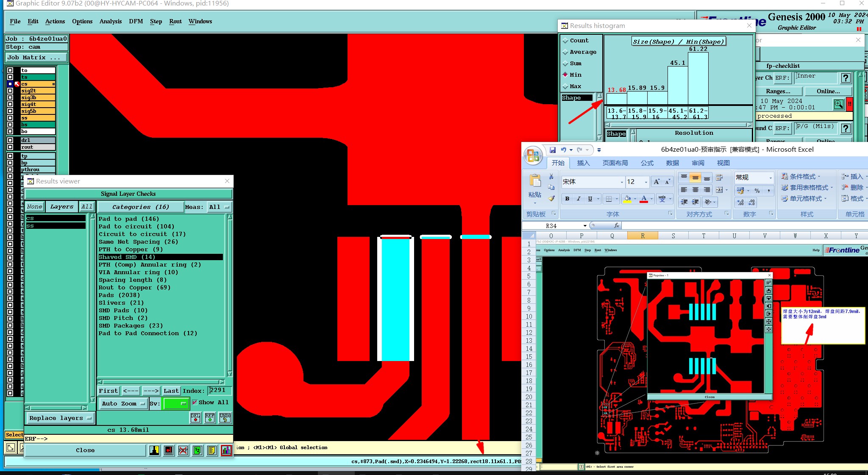Toggle the Show All checkbox
The image size is (868, 475).
pyautogui.click(x=195, y=402)
